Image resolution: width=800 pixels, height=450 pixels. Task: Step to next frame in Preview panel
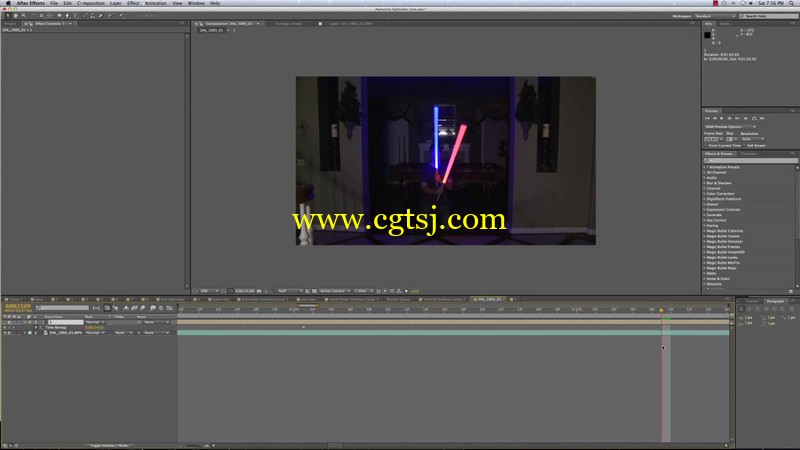[729, 118]
